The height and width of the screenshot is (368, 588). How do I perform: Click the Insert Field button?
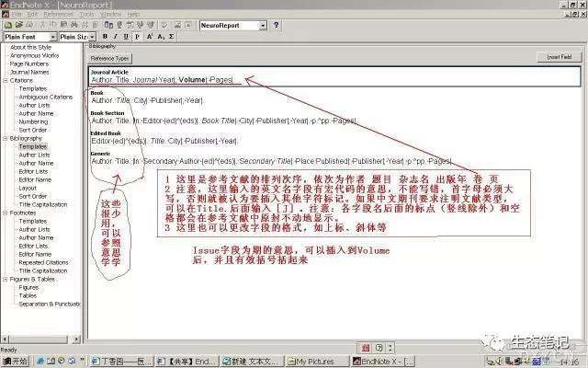560,57
